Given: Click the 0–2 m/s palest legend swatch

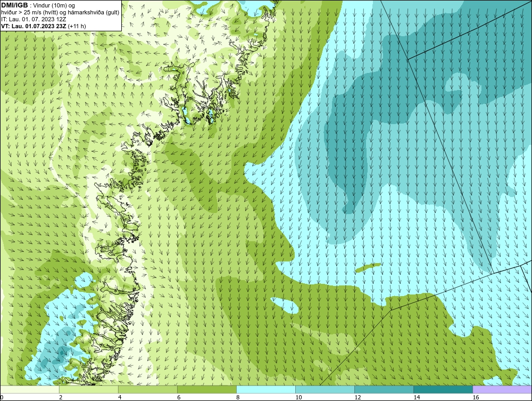Looking at the screenshot, I should (29, 389).
